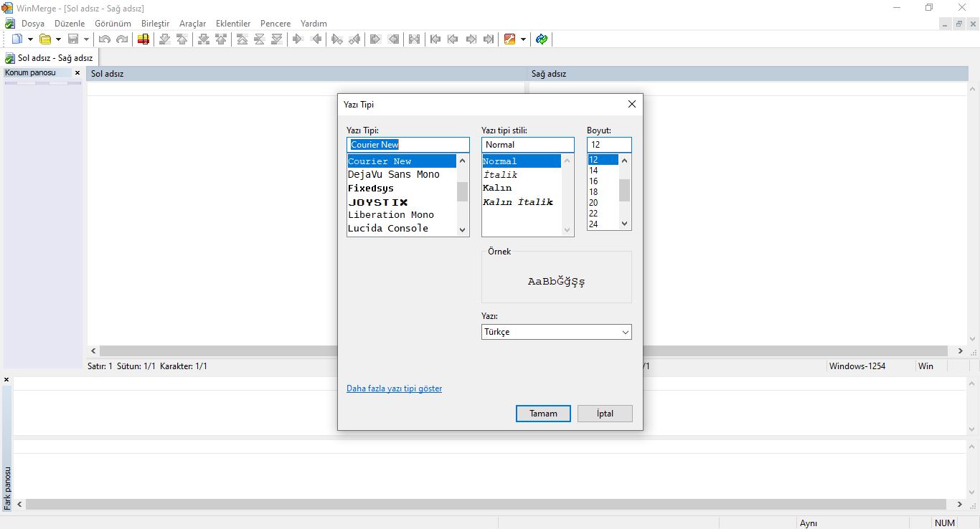Click the Save diskette toolbar icon
The image size is (980, 529).
pos(73,39)
